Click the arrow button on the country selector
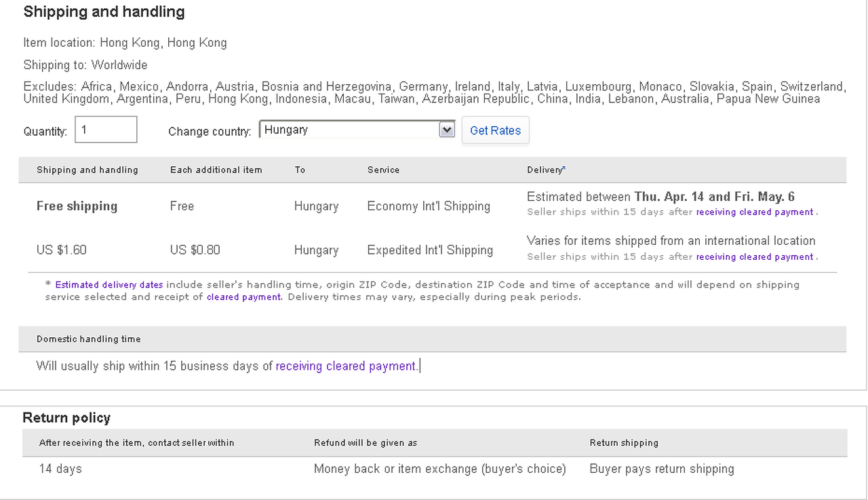This screenshot has width=868, height=500. (446, 130)
